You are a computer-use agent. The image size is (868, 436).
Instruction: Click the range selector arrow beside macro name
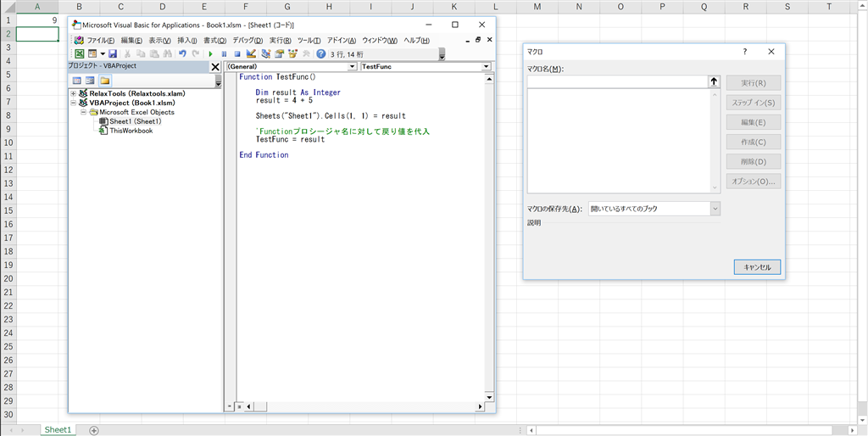tap(714, 81)
